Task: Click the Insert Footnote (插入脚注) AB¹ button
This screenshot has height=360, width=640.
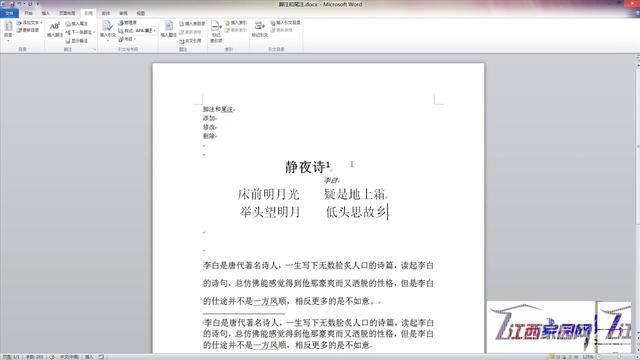Action: pos(55,30)
